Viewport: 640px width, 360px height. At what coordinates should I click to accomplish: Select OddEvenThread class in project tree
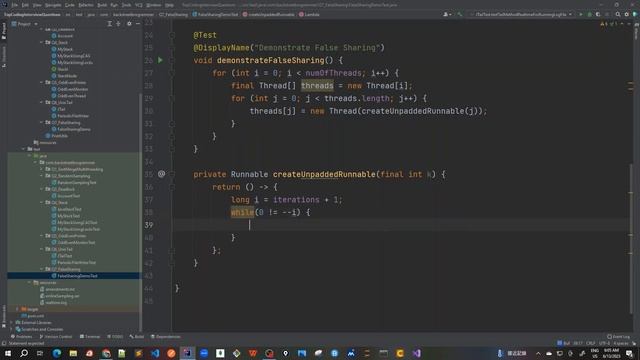click(x=69, y=96)
